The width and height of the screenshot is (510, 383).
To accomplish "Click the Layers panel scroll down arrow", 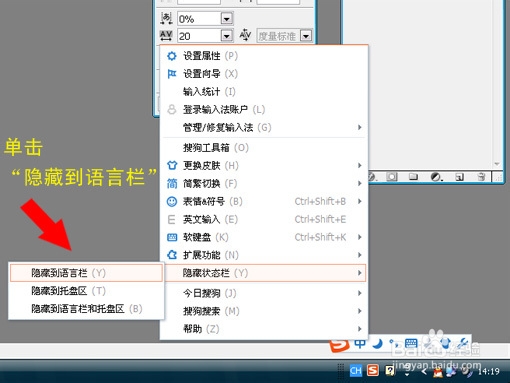I will [497, 164].
